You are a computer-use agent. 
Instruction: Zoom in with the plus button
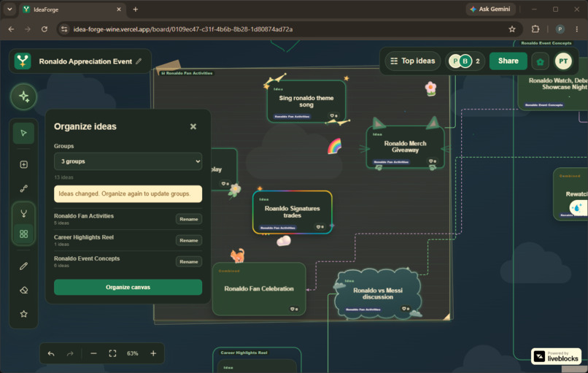coord(153,353)
